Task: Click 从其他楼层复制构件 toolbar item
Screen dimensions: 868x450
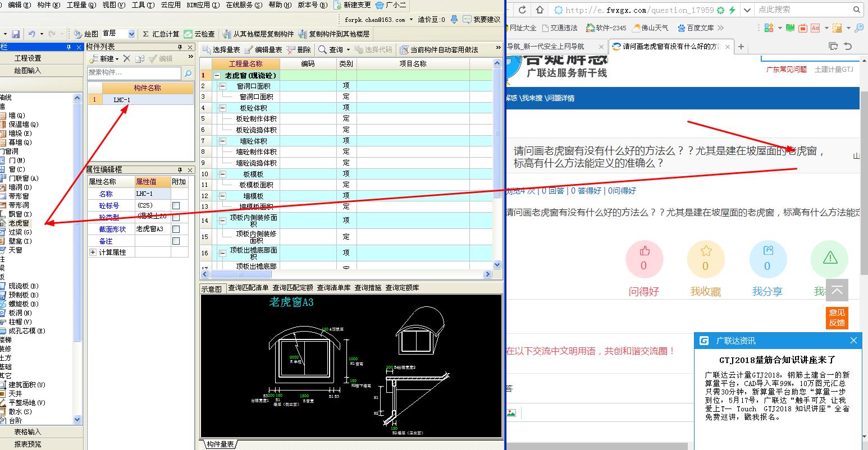Action: (259, 34)
